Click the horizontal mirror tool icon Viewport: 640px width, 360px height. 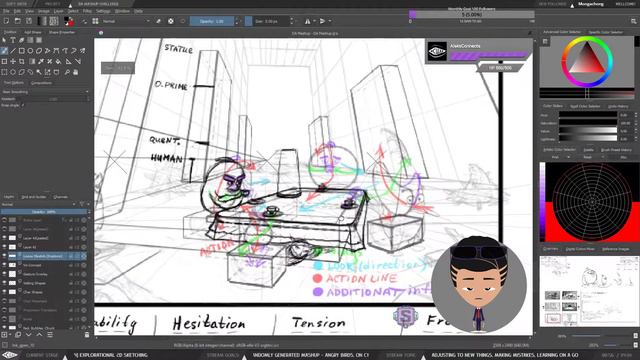[x=307, y=21]
